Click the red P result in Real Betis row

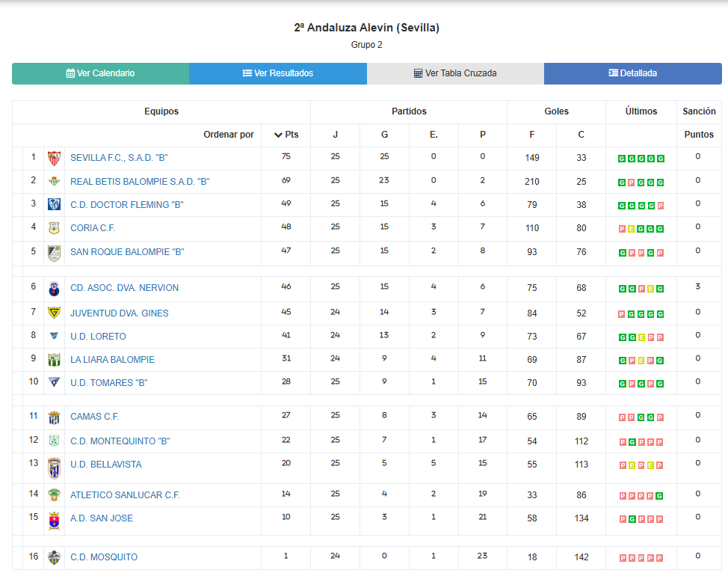[631, 183]
